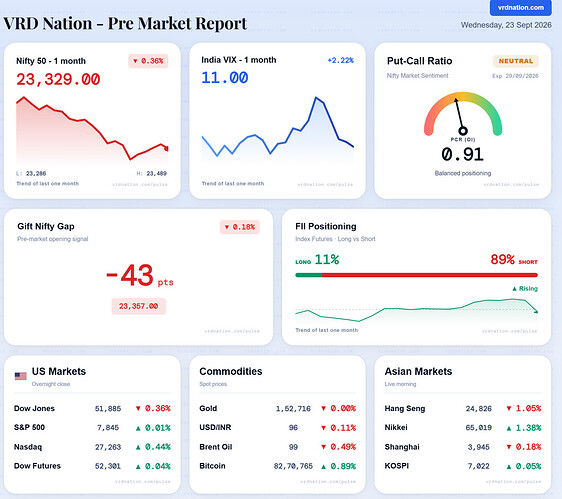
Task: Click the India VIX +2.22% change
Action: [x=340, y=60]
